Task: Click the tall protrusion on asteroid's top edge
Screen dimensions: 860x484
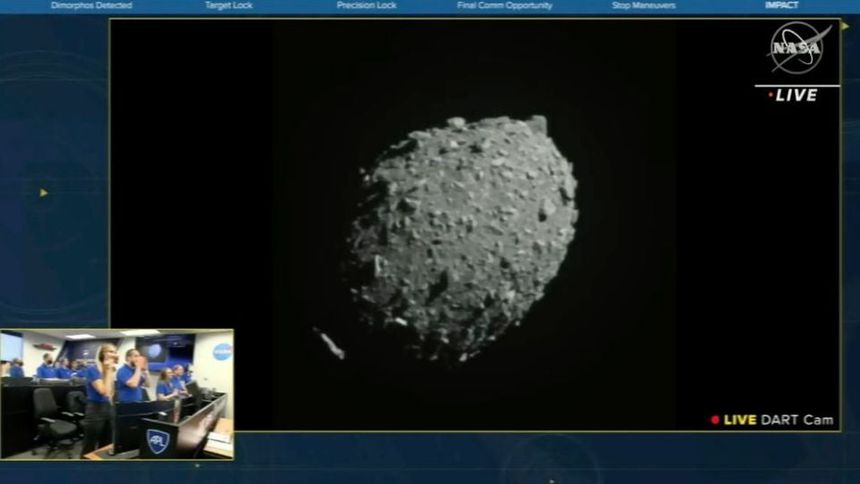Action: coord(539,125)
